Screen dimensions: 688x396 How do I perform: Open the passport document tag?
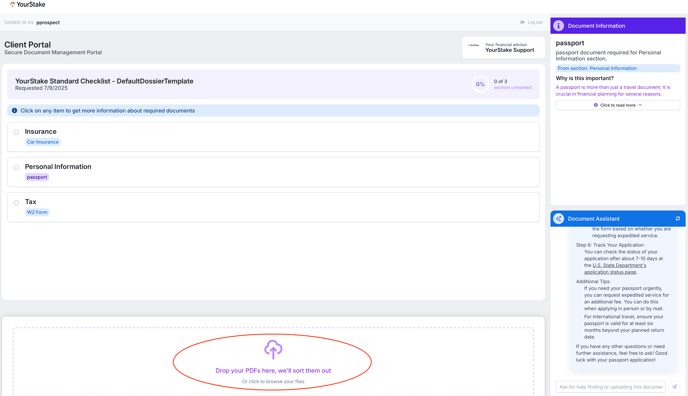click(x=37, y=177)
